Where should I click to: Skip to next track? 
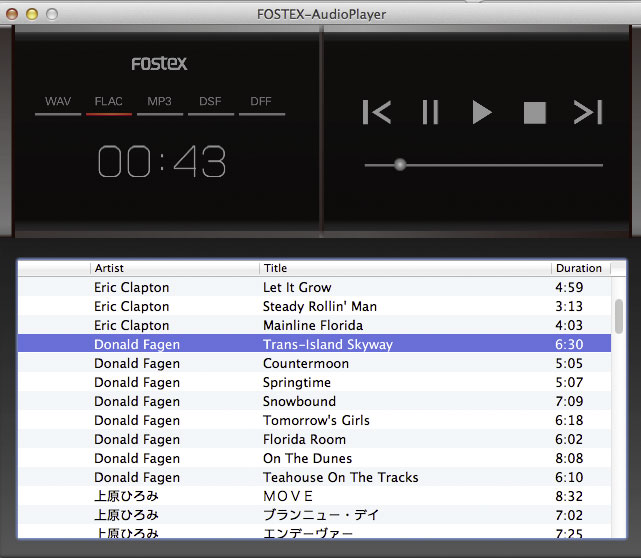coord(588,112)
